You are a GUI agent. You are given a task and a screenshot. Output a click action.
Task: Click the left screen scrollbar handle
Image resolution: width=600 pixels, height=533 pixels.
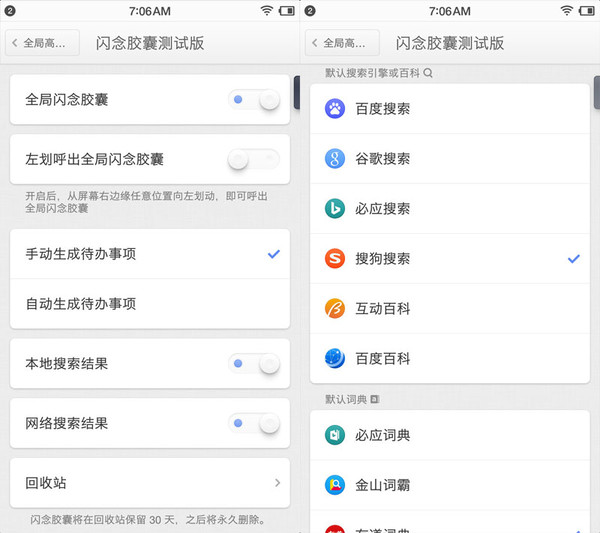pos(297,92)
